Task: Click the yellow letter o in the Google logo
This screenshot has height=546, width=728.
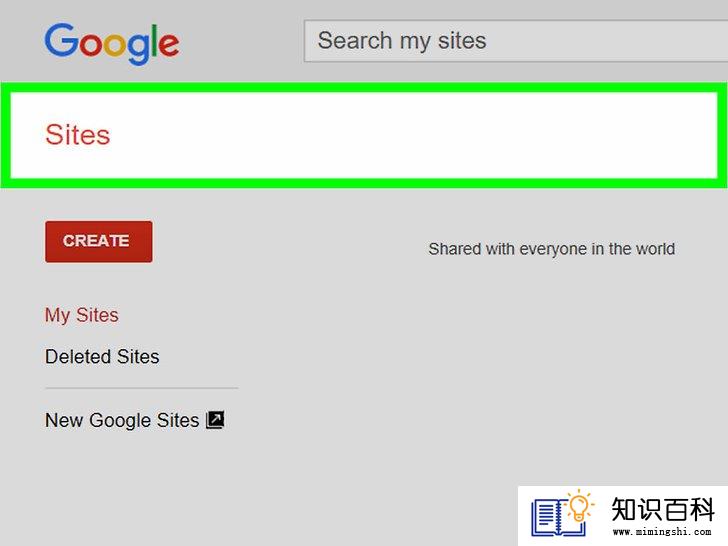Action: pyautogui.click(x=114, y=45)
